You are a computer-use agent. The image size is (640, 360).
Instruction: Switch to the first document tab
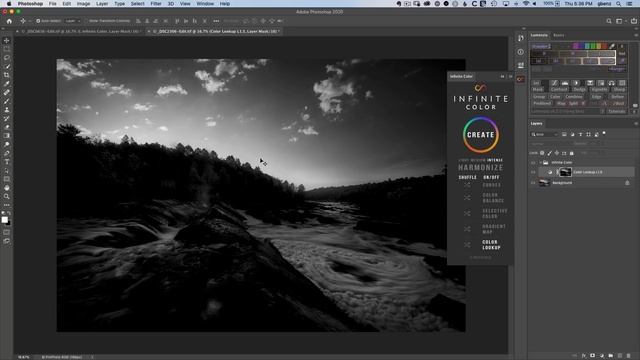pos(80,31)
